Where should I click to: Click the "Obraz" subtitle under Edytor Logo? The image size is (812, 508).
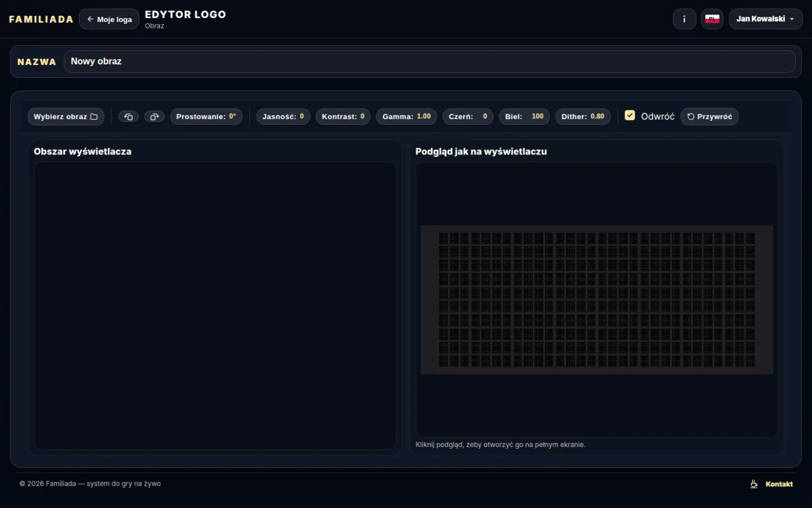(x=154, y=26)
